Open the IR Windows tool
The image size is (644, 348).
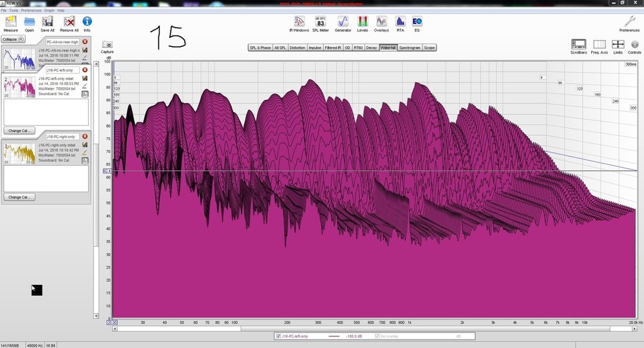[299, 24]
